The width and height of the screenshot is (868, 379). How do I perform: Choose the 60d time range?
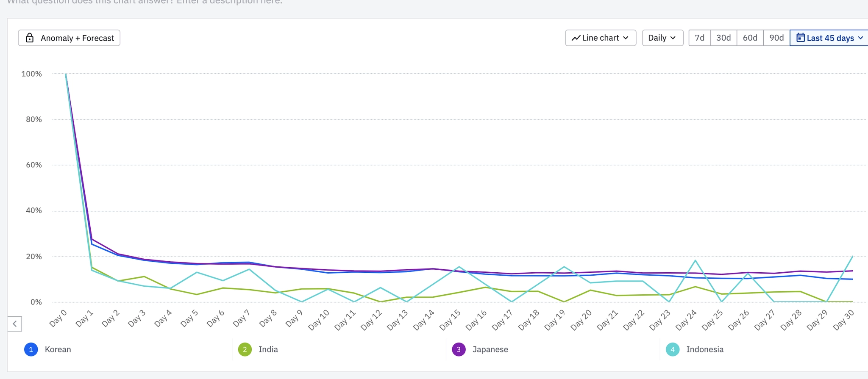coord(750,38)
